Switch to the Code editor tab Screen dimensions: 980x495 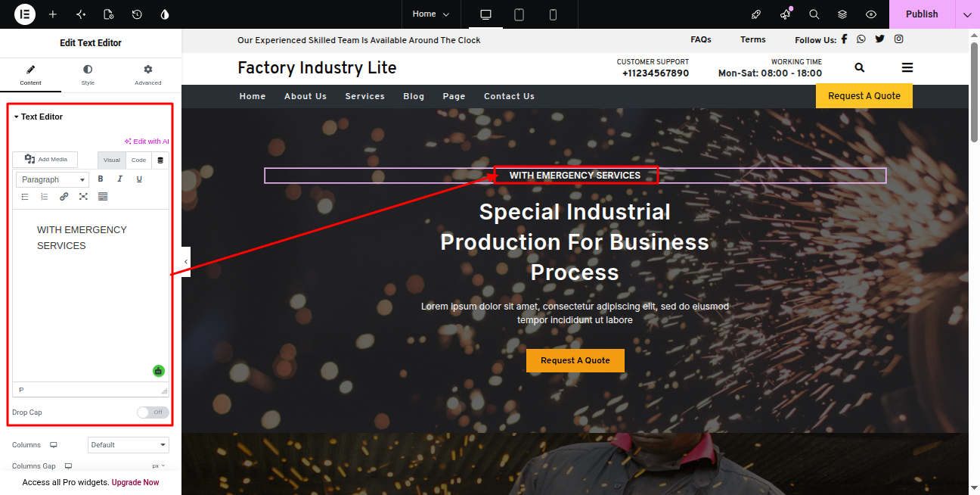(139, 160)
